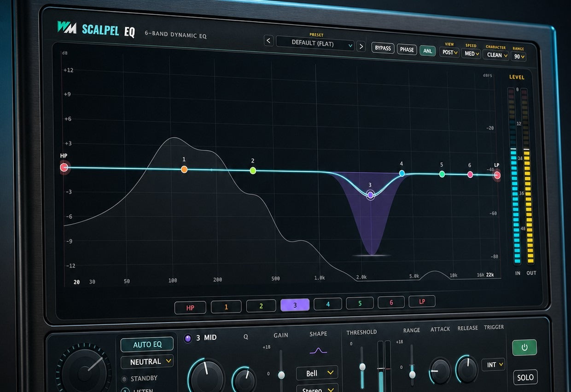The image size is (571, 392).
Task: Select the STANDBY radio option
Action: pyautogui.click(x=140, y=378)
